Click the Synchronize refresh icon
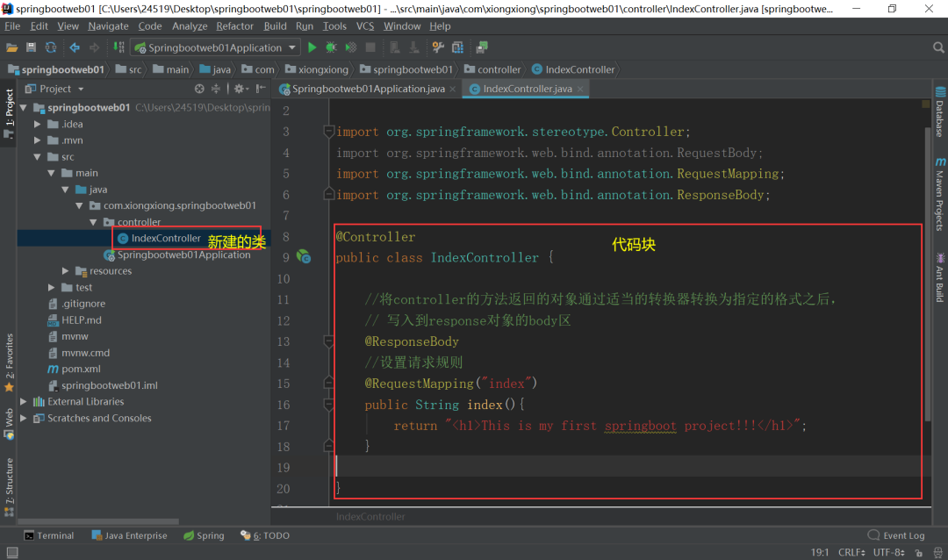 [x=51, y=47]
